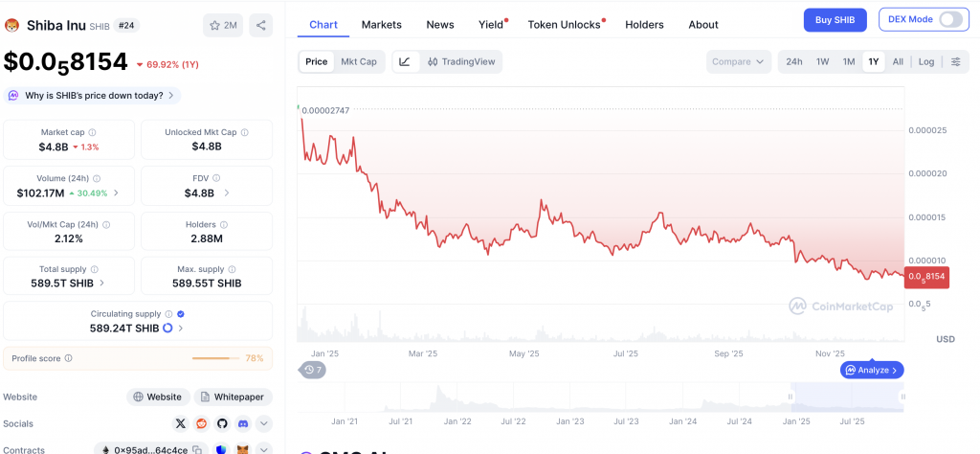Open the X (Twitter) social link
Viewport: 980px width, 454px height.
click(180, 422)
